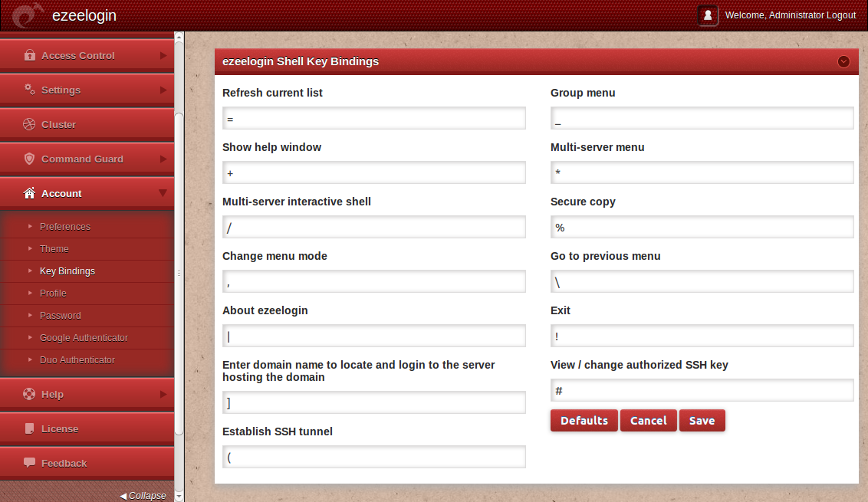Focus the Exit key field
This screenshot has height=502, width=868.
coord(702,336)
